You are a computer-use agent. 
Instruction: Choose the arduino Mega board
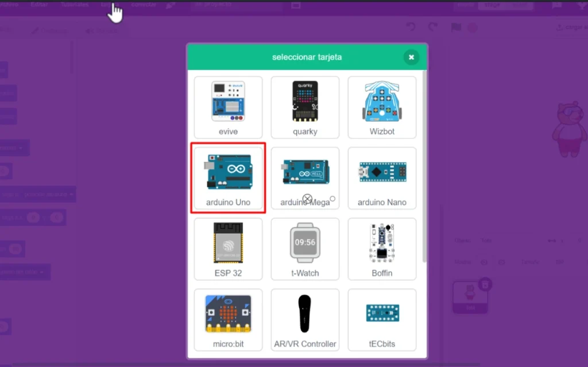[x=305, y=178]
